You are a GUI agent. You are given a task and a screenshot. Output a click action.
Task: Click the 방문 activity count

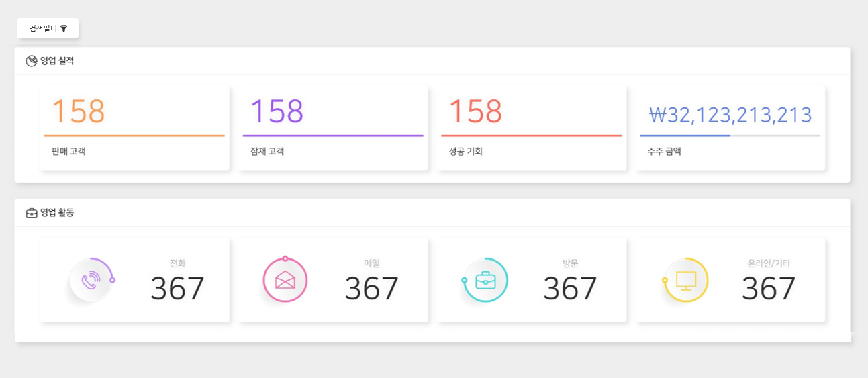[570, 289]
